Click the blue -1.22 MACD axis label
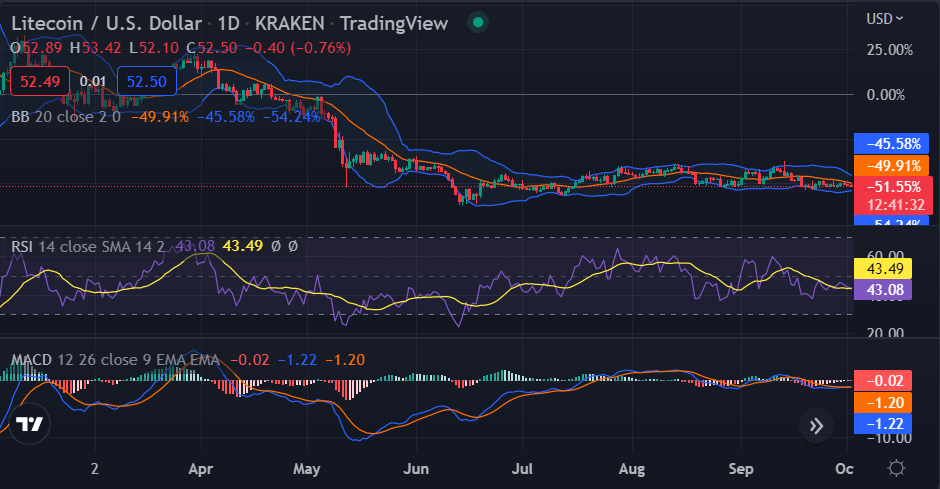This screenshot has height=489, width=940. click(882, 424)
